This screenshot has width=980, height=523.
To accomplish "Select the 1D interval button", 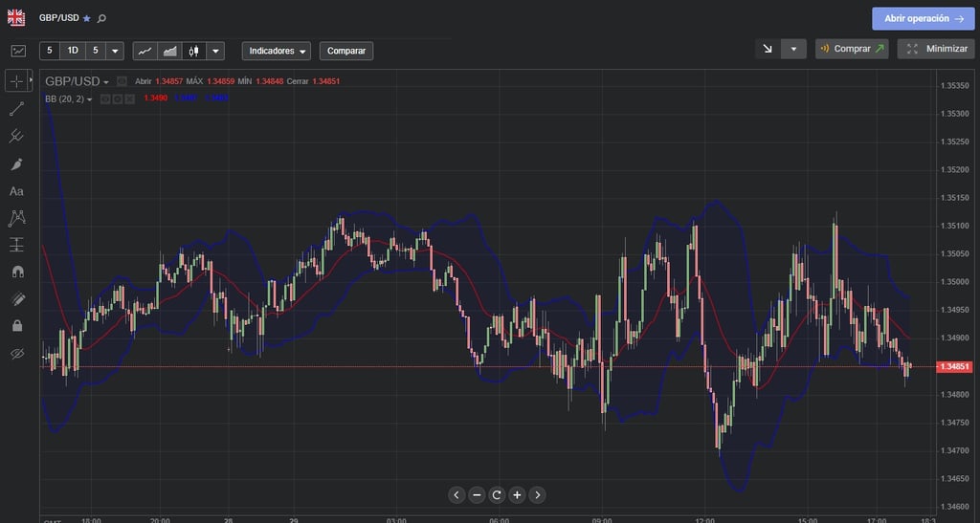I will pyautogui.click(x=73, y=51).
